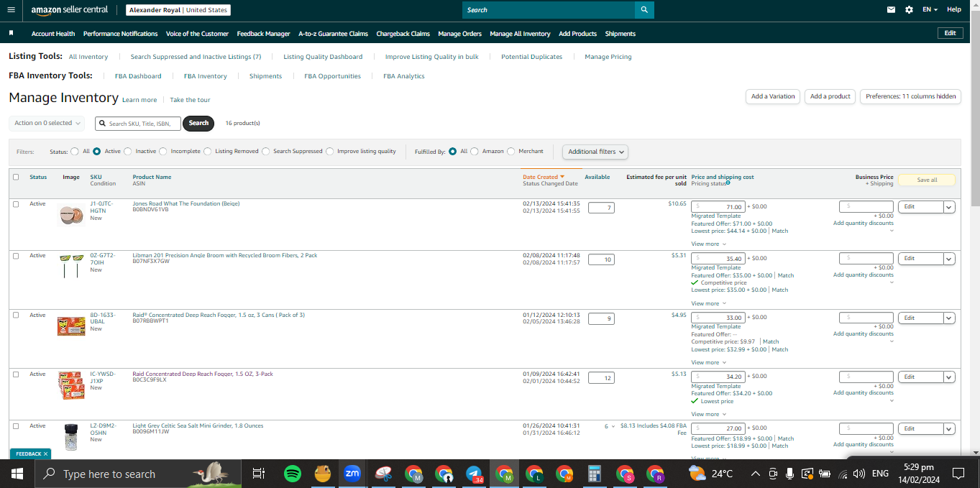
Task: Open the Action on 0 selected dropdown
Action: [x=47, y=123]
